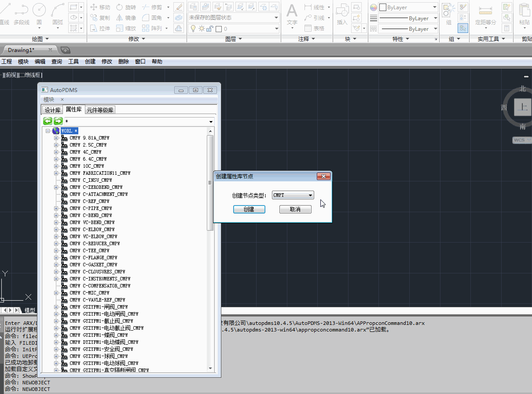Click the 表格 table tool
The height and width of the screenshot is (394, 532).
[314, 29]
